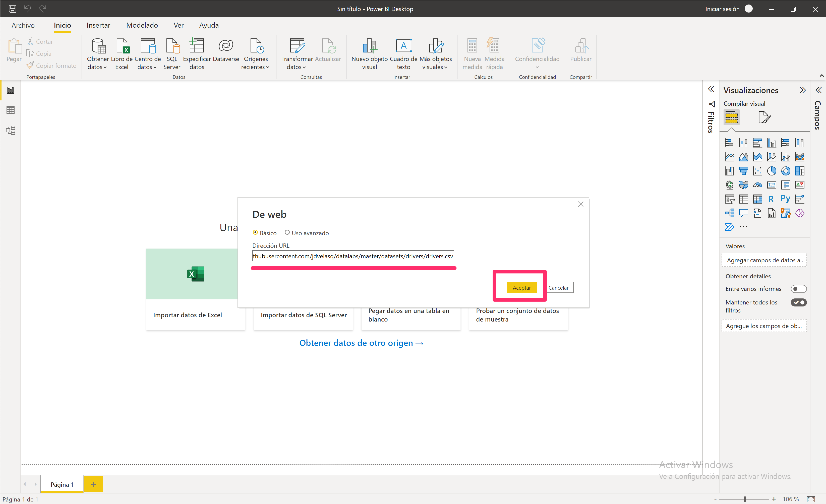Toggle Mantener todos los filtros switch

click(x=798, y=302)
